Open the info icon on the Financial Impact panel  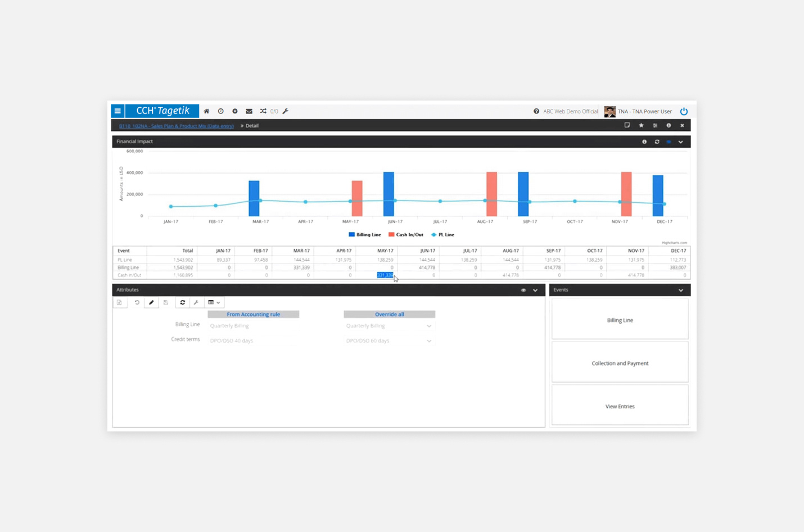coord(644,142)
